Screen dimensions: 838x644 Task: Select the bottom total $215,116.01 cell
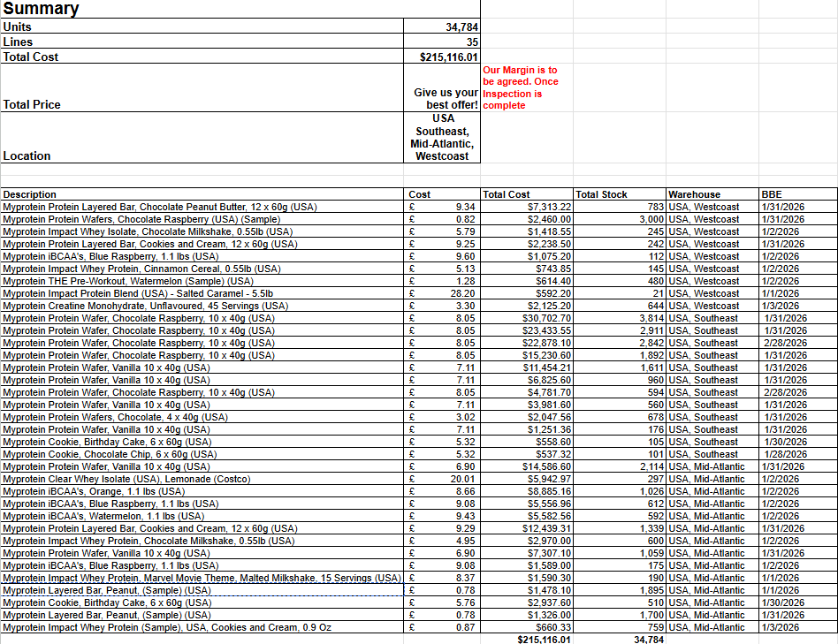(x=527, y=640)
